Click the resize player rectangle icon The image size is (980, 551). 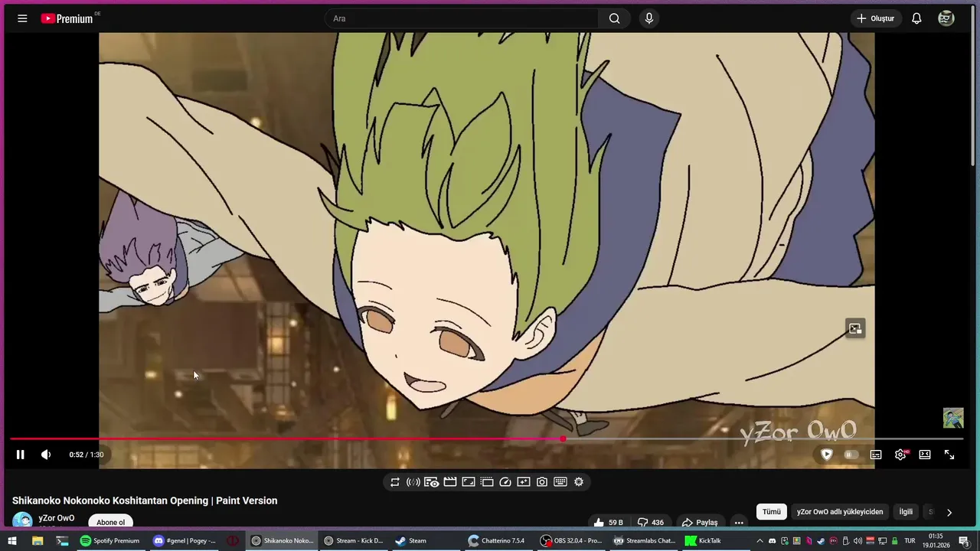click(x=469, y=482)
